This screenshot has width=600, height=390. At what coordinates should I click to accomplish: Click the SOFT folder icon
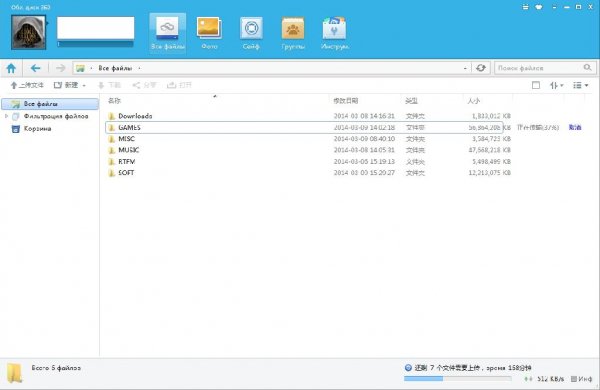tap(111, 173)
